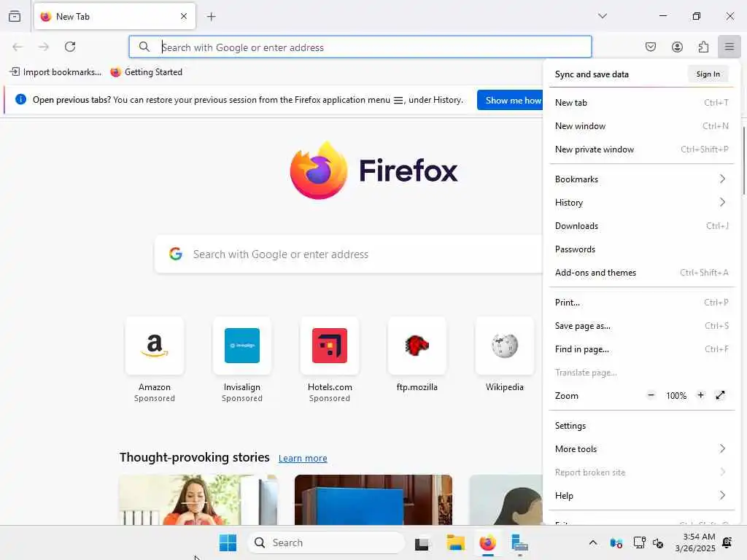Open Add-ons and themes
This screenshot has width=747, height=560.
point(641,273)
